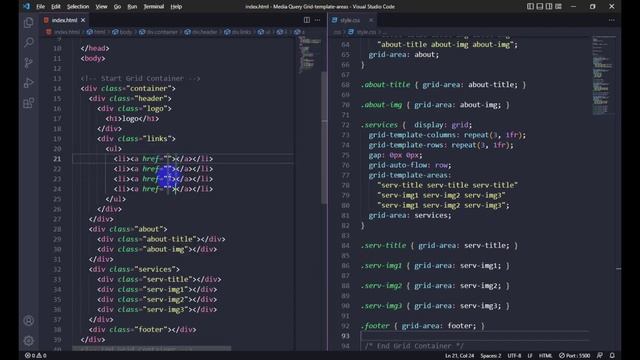
Task: Toggle the secondary side bar layout icon
Action: [549, 6]
